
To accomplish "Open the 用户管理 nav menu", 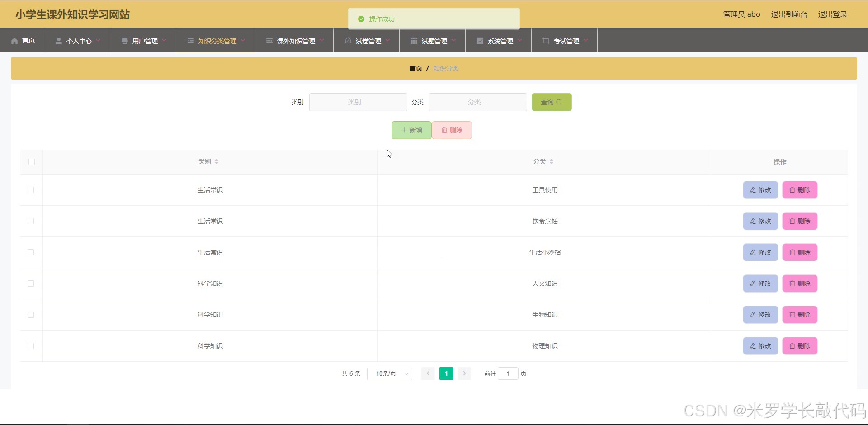I will [x=143, y=40].
